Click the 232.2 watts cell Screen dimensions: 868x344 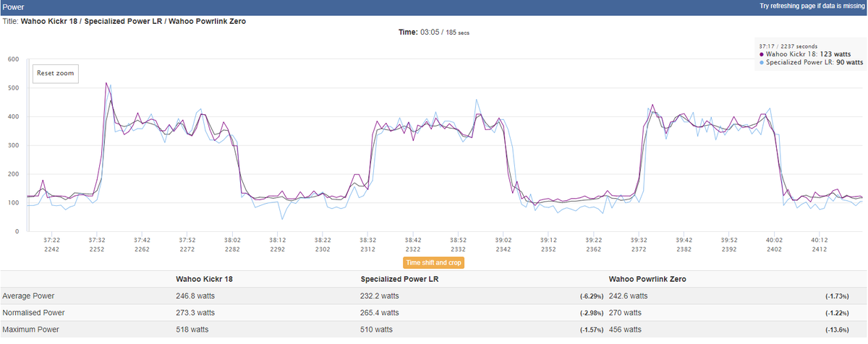point(380,296)
